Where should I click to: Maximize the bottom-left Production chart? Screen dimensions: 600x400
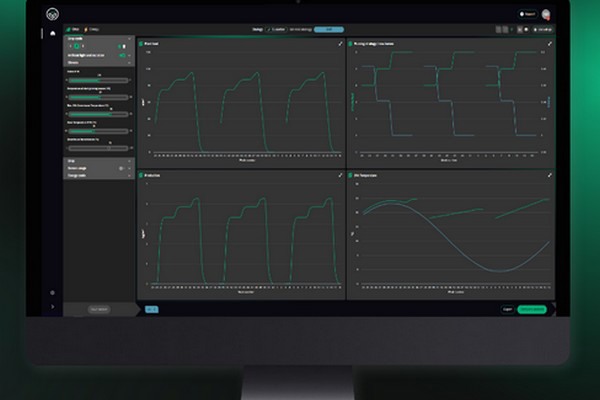pyautogui.click(x=341, y=174)
